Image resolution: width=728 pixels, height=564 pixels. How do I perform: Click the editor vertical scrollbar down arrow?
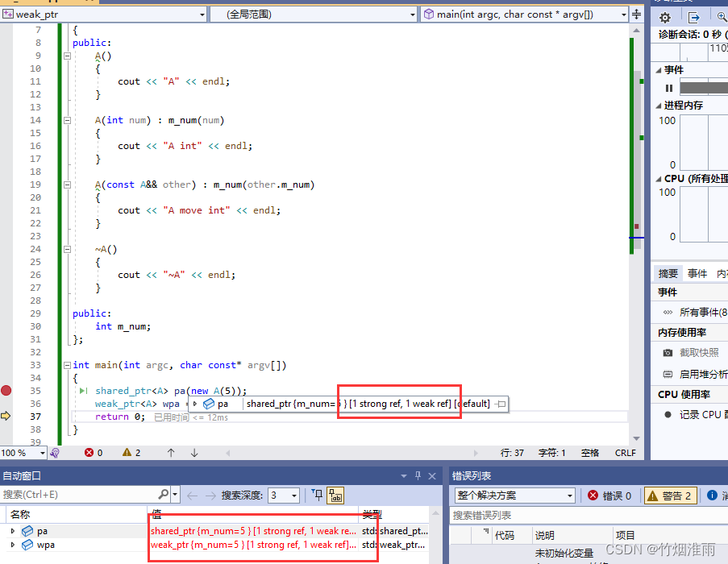tap(637, 438)
